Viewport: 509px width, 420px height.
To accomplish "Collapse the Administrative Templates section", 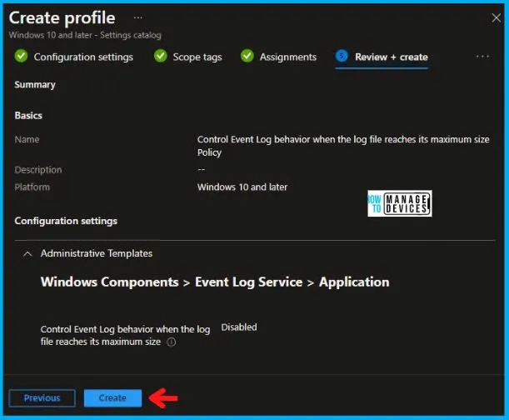I will (x=28, y=253).
